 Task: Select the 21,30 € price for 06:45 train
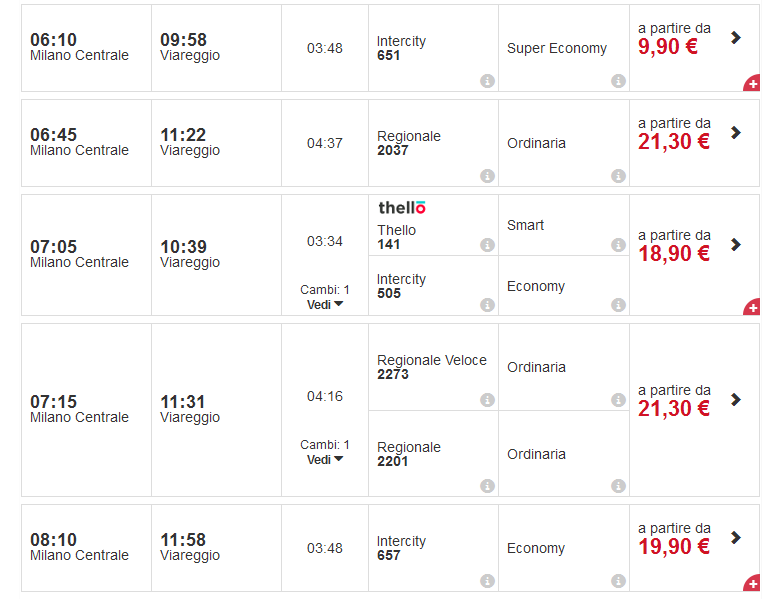[674, 142]
